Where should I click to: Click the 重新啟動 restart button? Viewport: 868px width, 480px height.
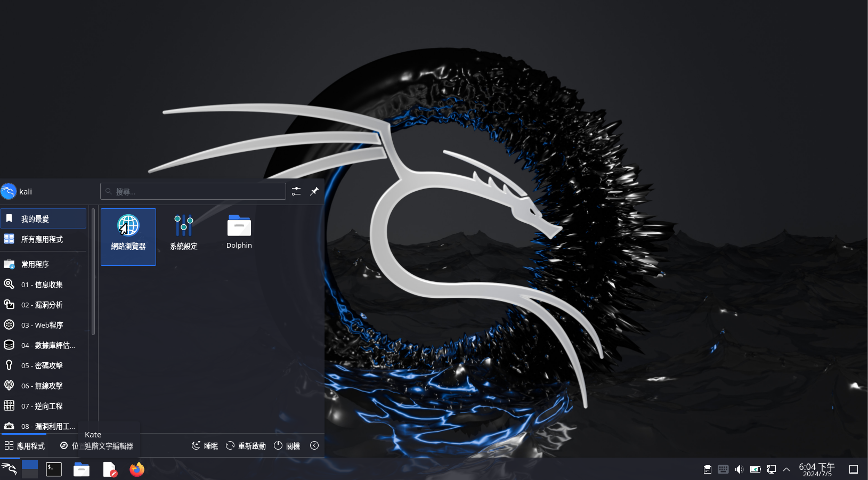pyautogui.click(x=246, y=446)
